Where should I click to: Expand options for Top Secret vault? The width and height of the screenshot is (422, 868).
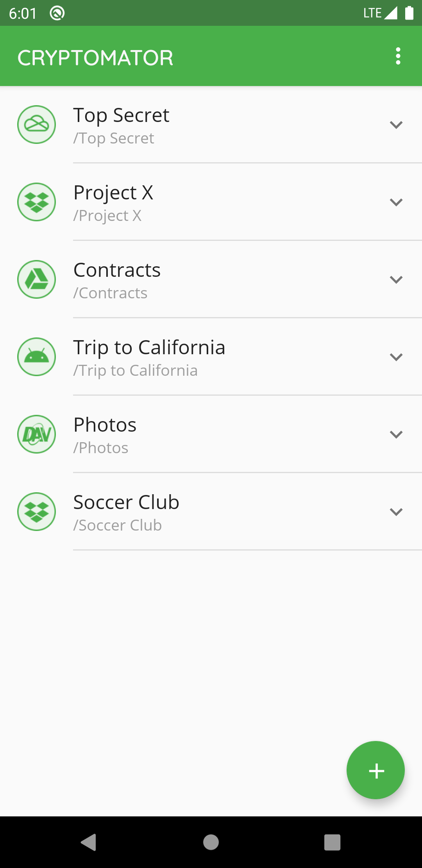point(396,125)
